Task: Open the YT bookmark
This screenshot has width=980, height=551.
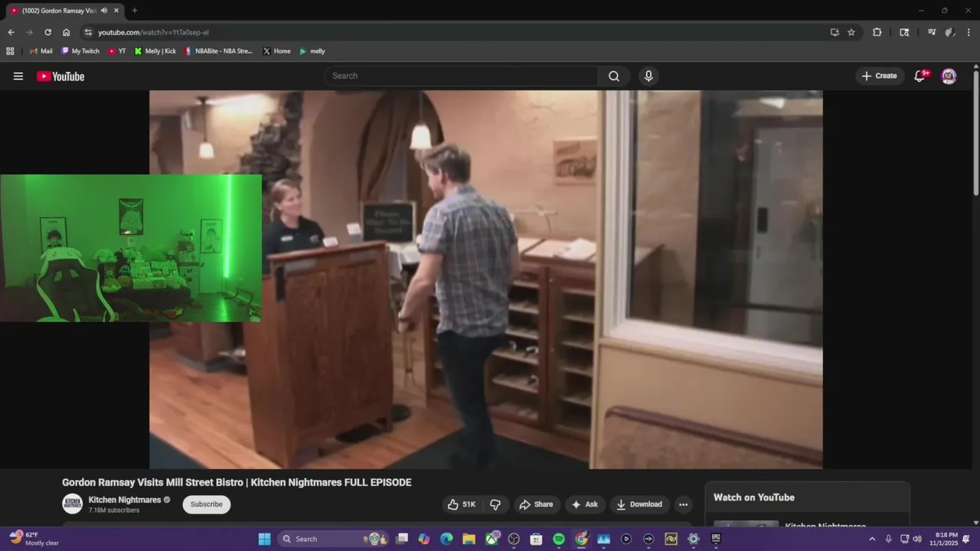Action: [117, 51]
